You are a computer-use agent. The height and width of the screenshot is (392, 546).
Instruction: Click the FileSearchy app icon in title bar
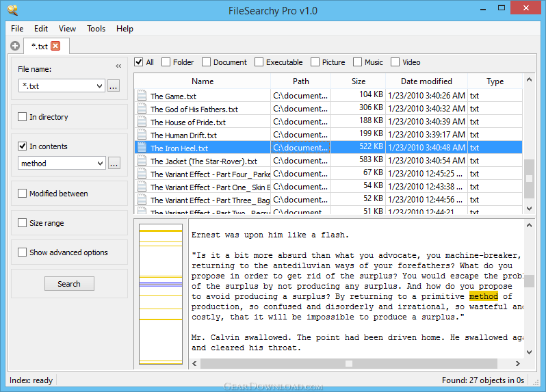[12, 10]
